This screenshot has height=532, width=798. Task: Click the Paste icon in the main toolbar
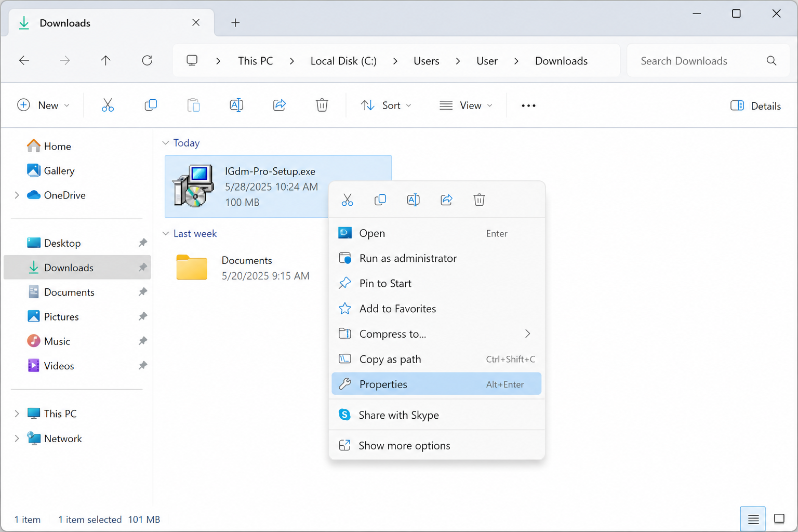point(193,105)
